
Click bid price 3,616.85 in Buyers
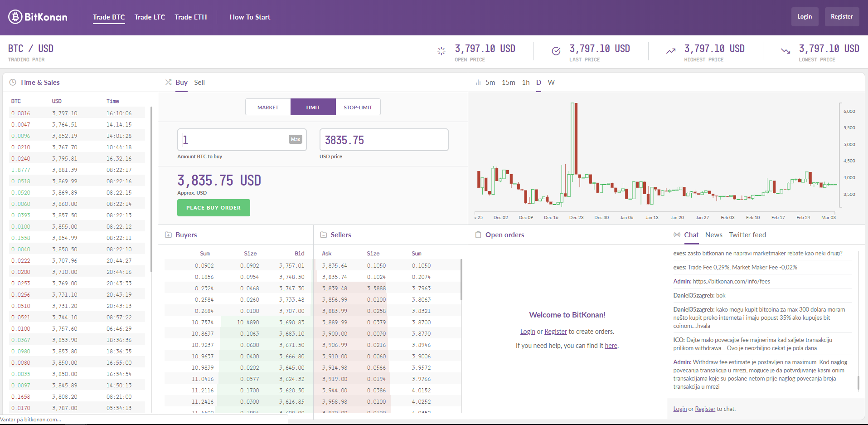point(292,402)
